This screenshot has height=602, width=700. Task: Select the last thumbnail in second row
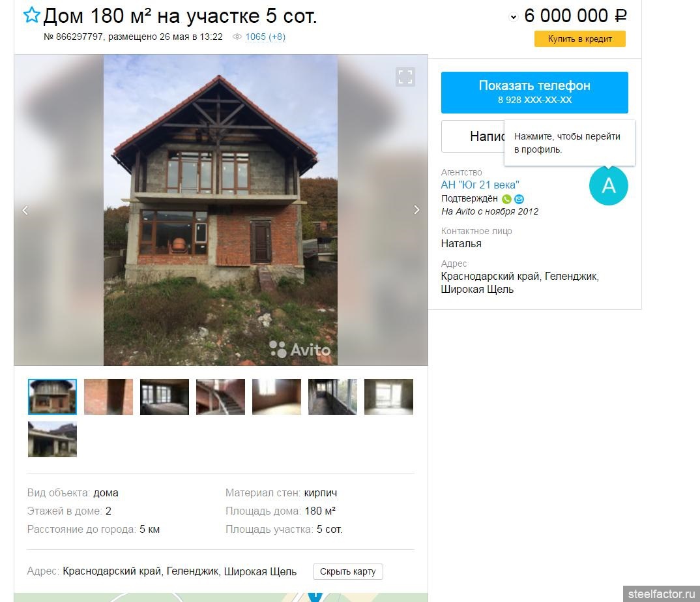[52, 440]
